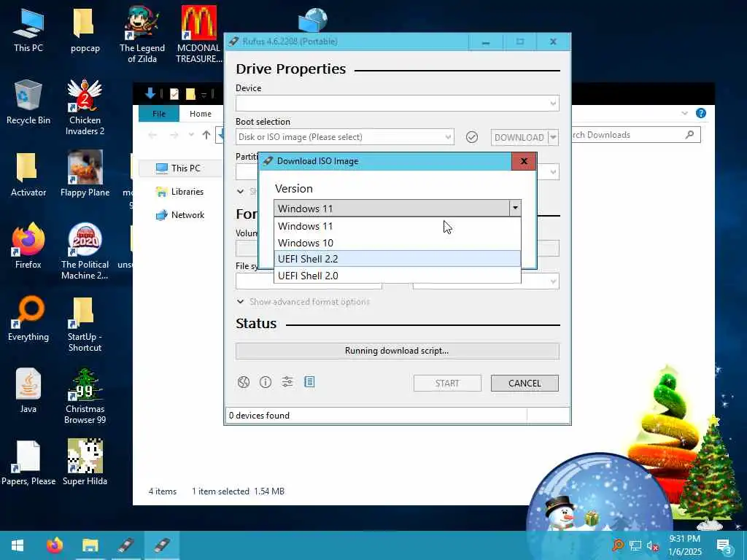Screen dimensions: 747x560
Task: Click the START button in Rufus
Action: 447,384
